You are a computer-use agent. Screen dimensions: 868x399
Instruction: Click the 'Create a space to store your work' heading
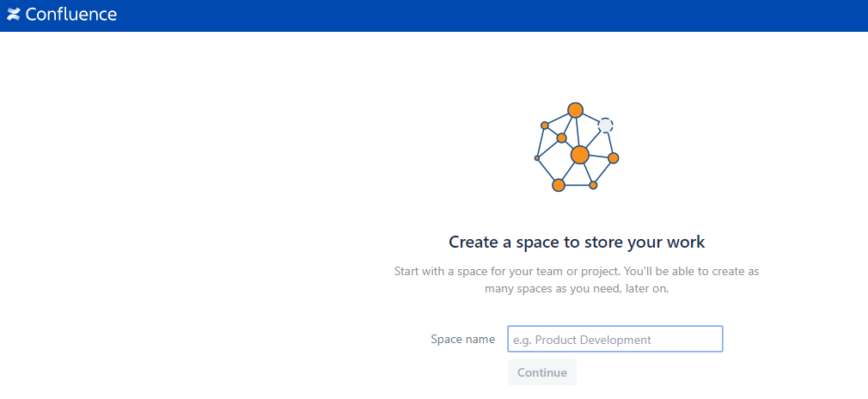coord(577,242)
